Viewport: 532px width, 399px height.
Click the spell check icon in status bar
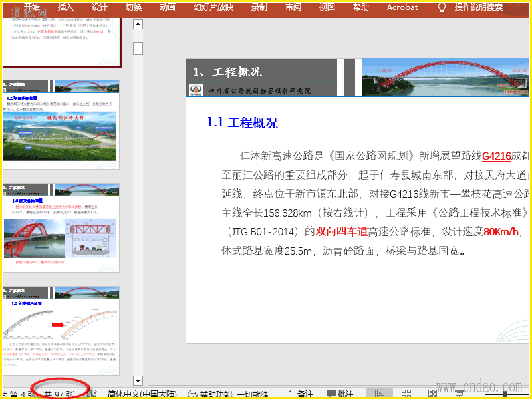click(x=92, y=394)
